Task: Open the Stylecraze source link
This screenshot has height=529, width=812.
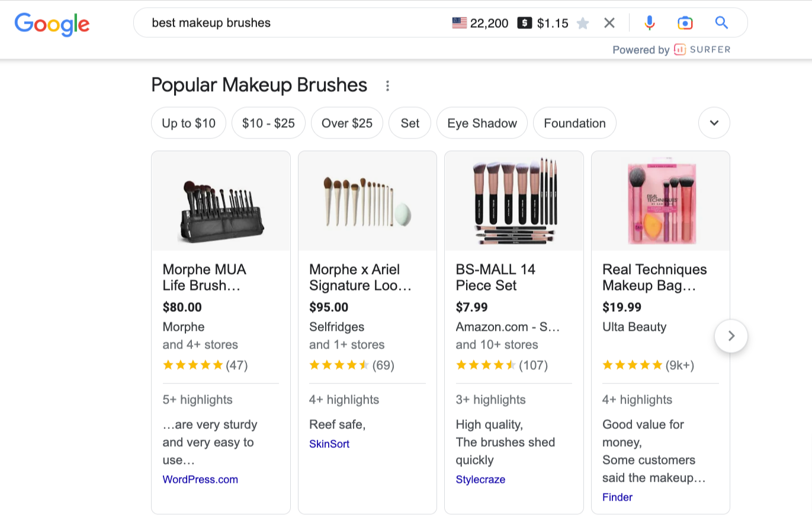Action: click(480, 479)
